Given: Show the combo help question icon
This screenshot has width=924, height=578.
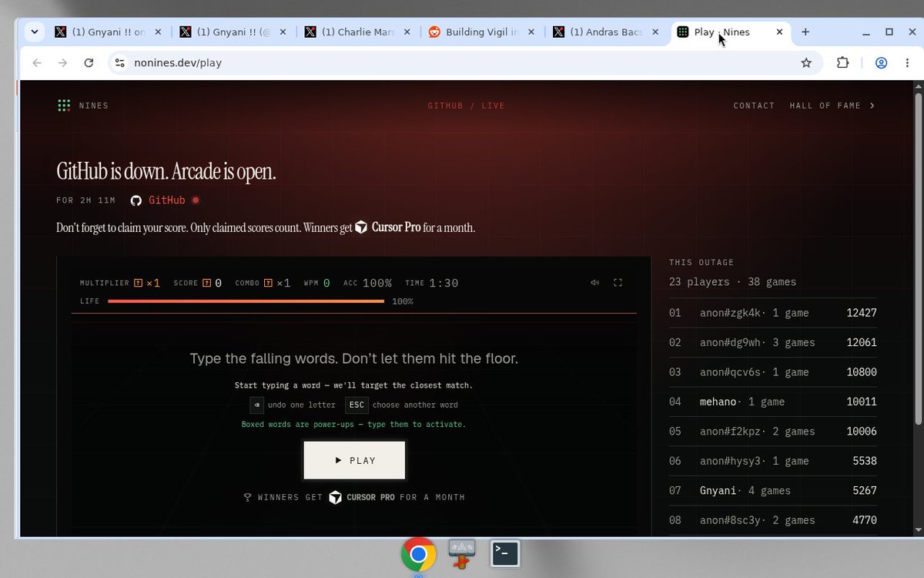Looking at the screenshot, I should pos(268,284).
